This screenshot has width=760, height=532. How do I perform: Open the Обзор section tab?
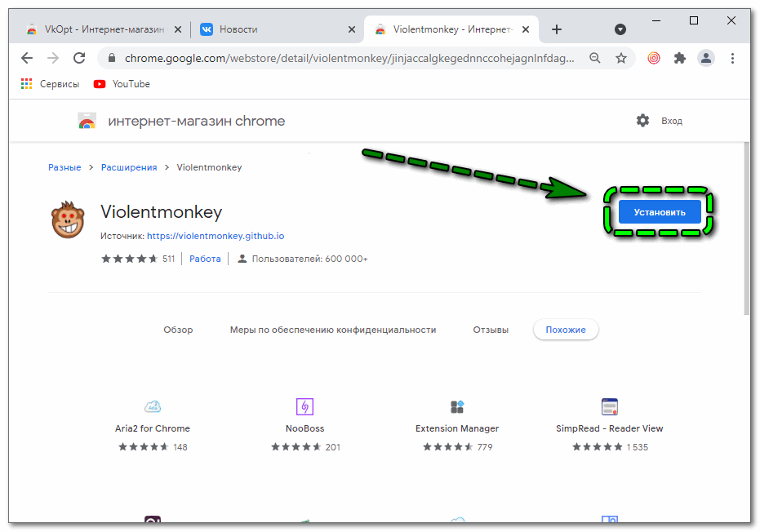click(x=178, y=330)
